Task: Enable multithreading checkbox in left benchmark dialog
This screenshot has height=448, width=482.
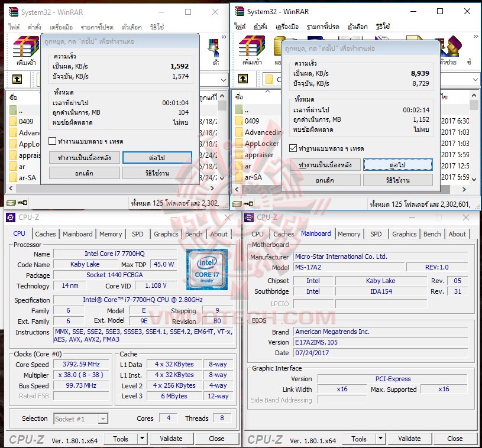Action: pyautogui.click(x=52, y=141)
